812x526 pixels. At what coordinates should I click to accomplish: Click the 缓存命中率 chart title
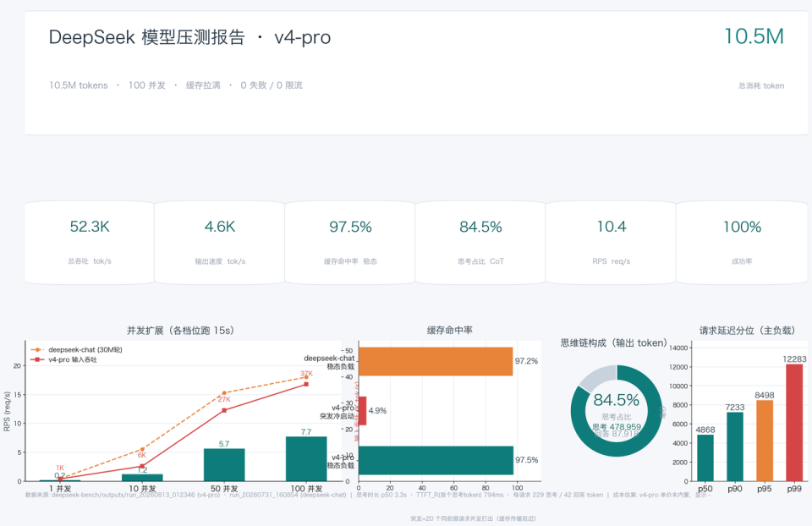(449, 331)
